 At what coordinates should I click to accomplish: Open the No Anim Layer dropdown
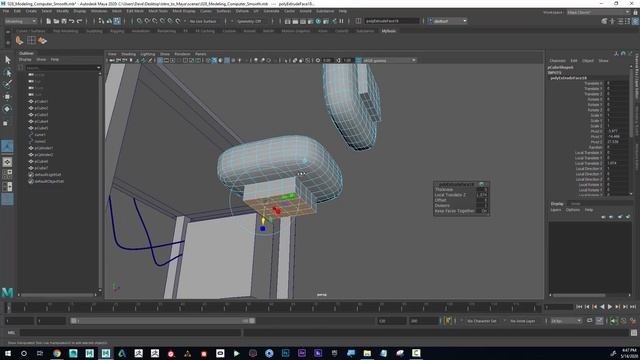522,321
